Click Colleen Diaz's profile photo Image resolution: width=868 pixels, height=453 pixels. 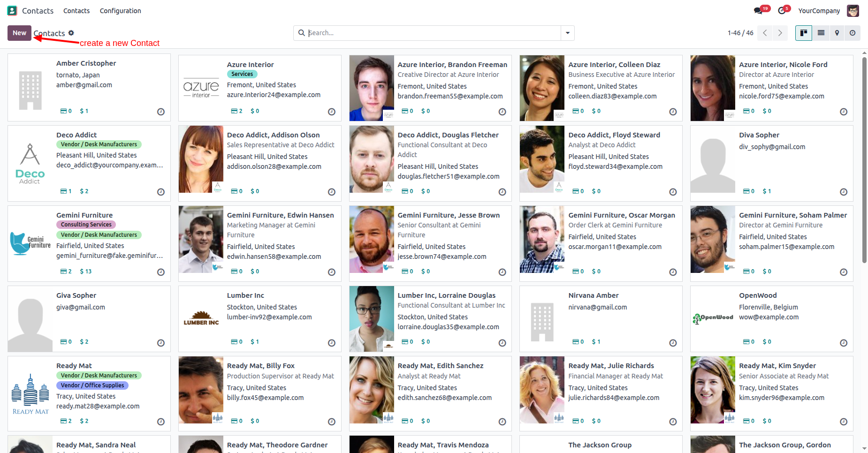[542, 88]
